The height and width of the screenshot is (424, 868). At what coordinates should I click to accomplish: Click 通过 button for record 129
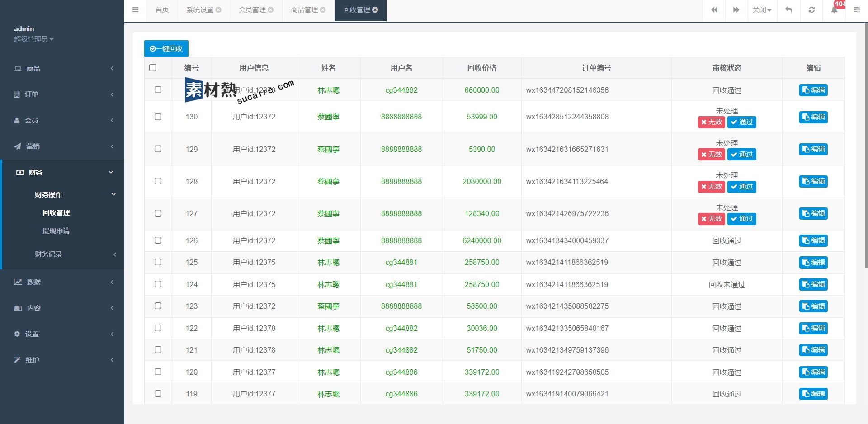[x=741, y=155]
